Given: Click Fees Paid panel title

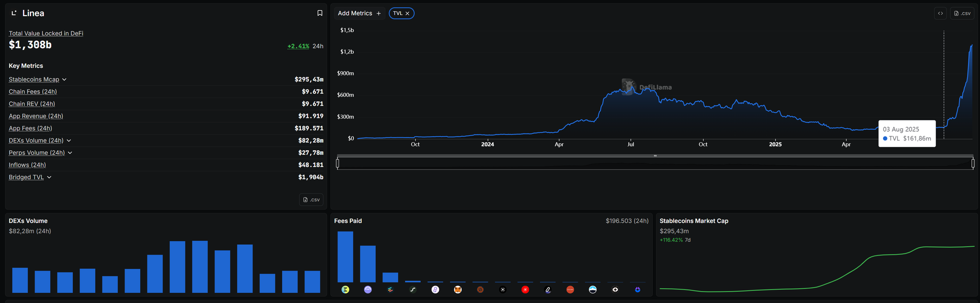Looking at the screenshot, I should pos(348,221).
